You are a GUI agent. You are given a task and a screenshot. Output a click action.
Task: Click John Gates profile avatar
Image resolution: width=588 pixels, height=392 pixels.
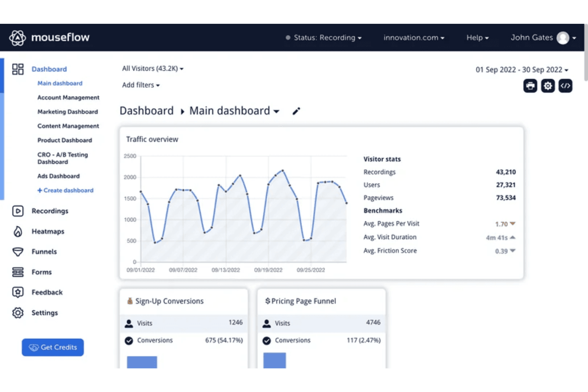coord(563,38)
